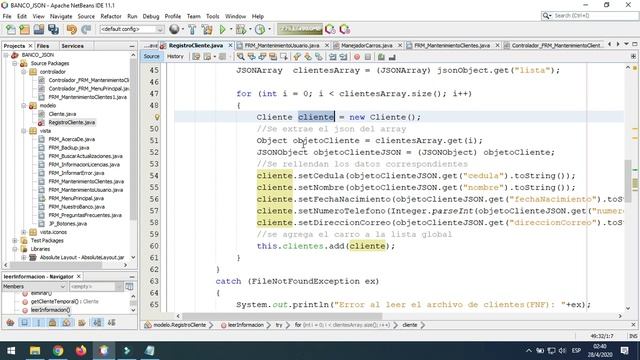
Task: Toggle Highlight Search in the editor toolbar
Action: (x=273, y=57)
